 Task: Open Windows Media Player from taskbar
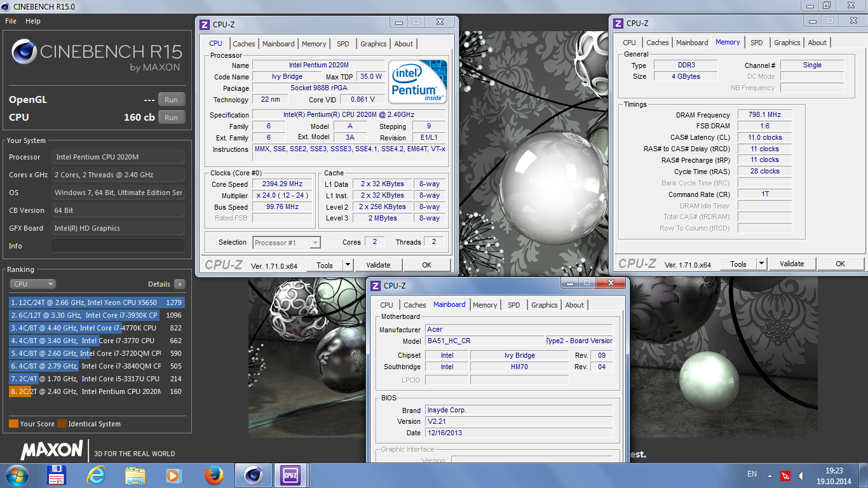(173, 475)
